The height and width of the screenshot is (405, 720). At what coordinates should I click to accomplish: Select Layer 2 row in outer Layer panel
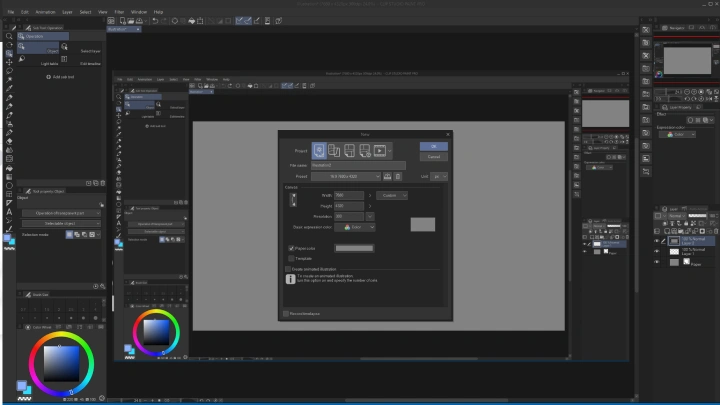click(x=691, y=241)
